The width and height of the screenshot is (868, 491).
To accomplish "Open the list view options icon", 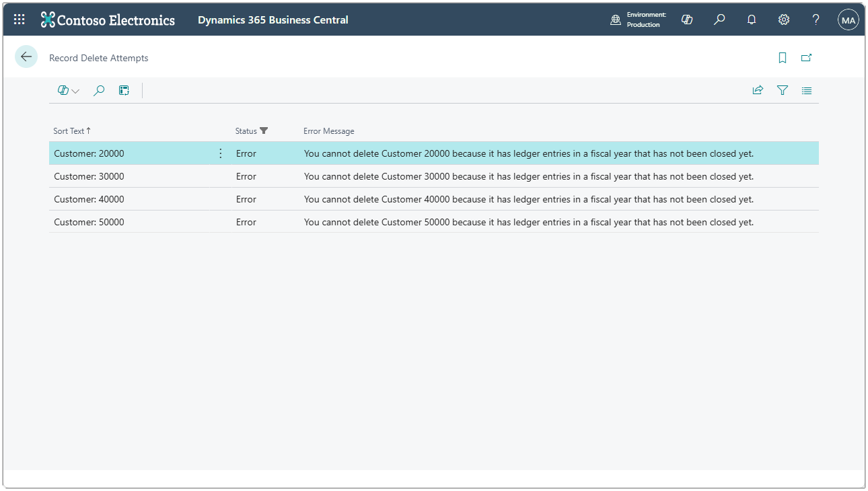I will [806, 90].
